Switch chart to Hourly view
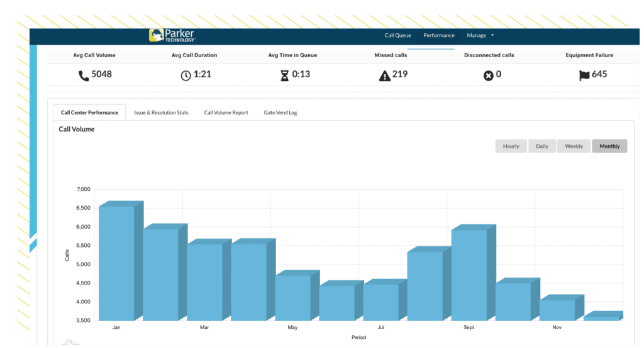644x348 pixels. point(511,146)
